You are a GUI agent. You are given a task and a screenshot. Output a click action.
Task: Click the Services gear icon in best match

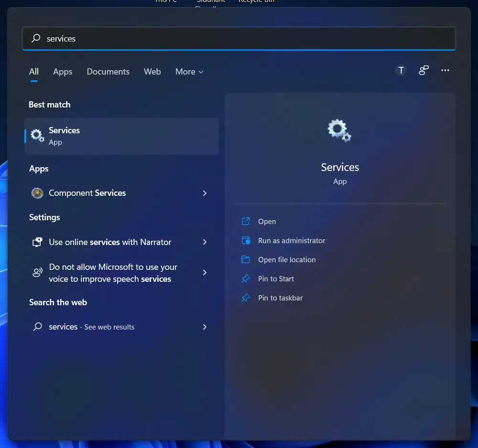pos(37,136)
